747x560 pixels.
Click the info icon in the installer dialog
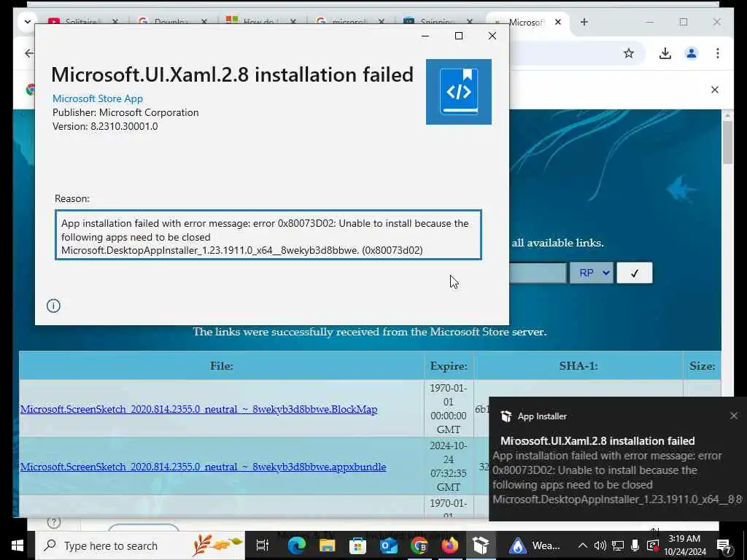pos(53,306)
